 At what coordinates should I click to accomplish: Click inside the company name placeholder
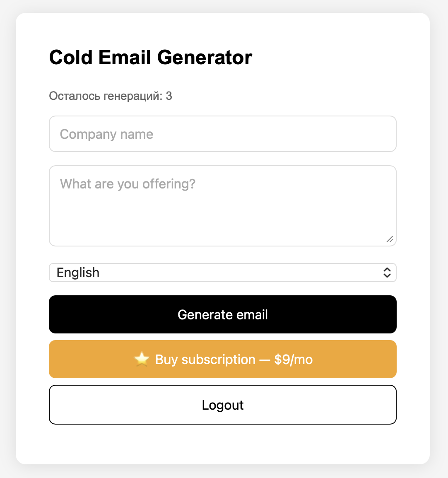(x=106, y=134)
